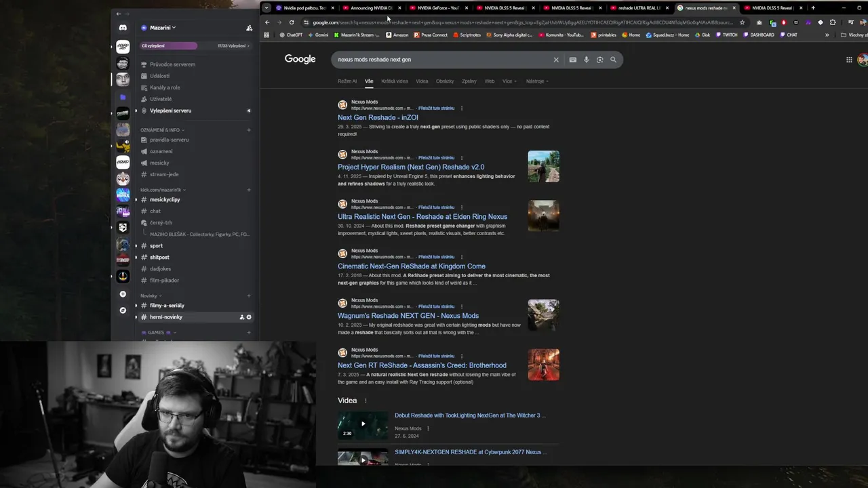
Task: Select Krátká videa search tab
Action: tap(395, 81)
